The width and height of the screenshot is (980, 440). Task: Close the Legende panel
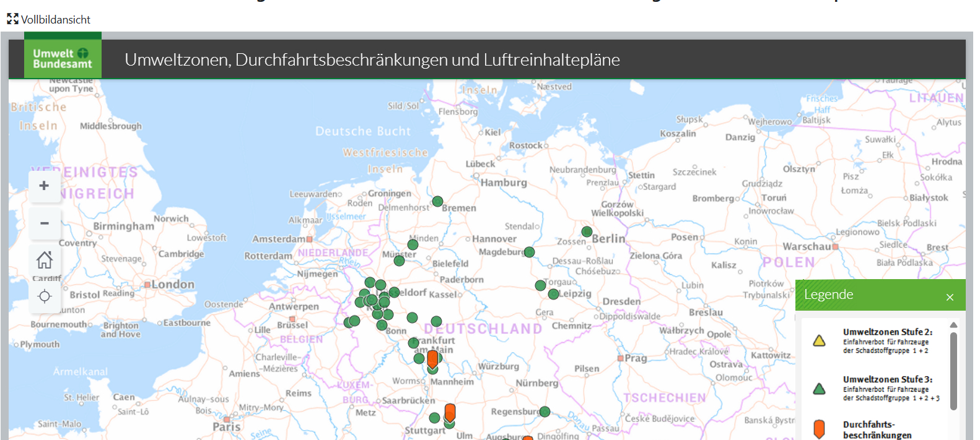pyautogui.click(x=950, y=297)
